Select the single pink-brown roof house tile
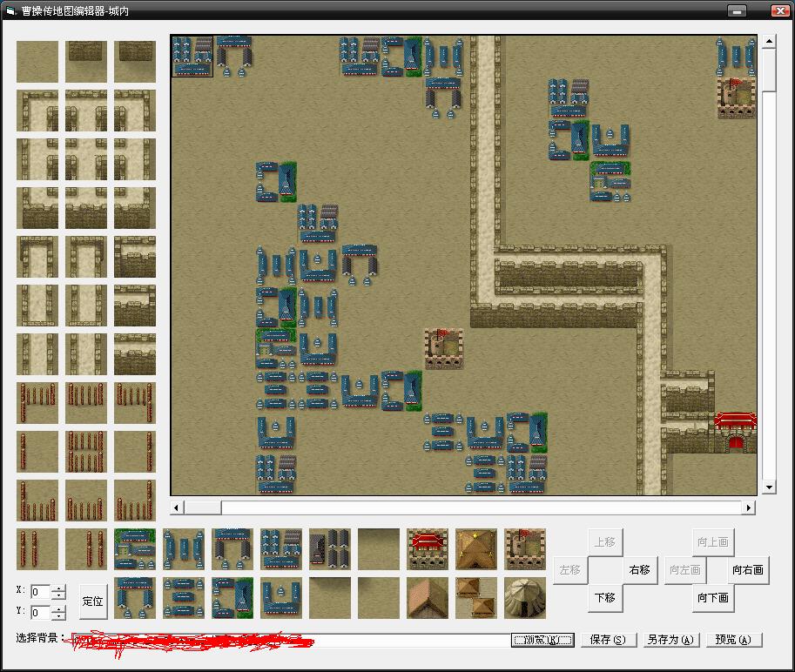Image resolution: width=795 pixels, height=672 pixels. pyautogui.click(x=428, y=598)
